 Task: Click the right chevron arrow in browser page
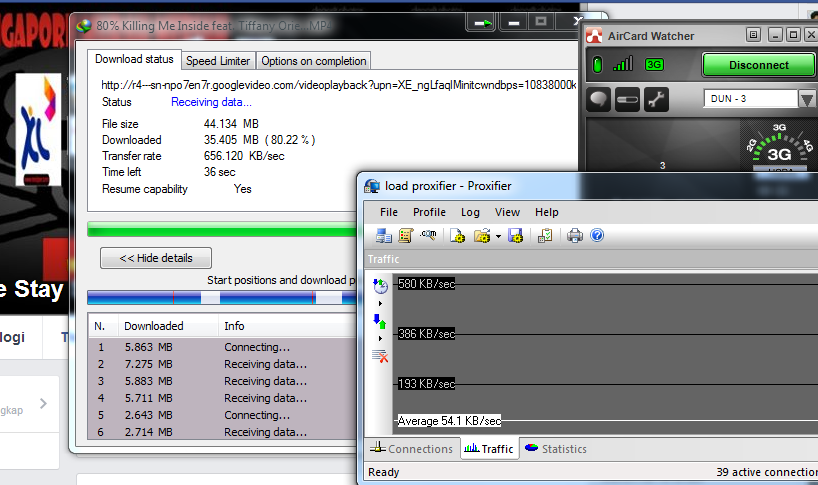(x=43, y=403)
